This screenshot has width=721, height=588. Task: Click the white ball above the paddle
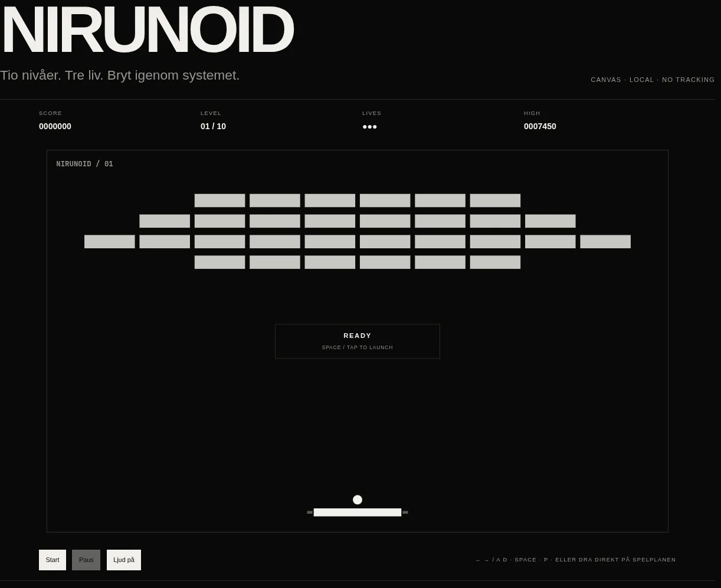pyautogui.click(x=358, y=500)
